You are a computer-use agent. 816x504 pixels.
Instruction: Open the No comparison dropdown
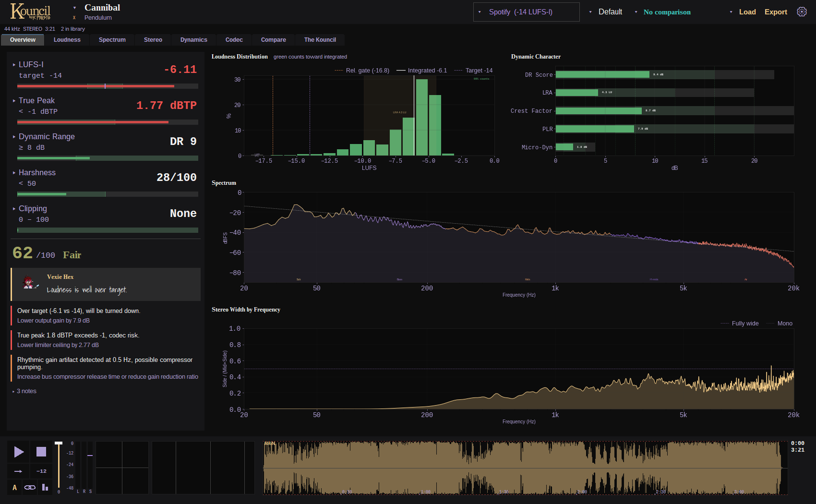[x=662, y=12]
